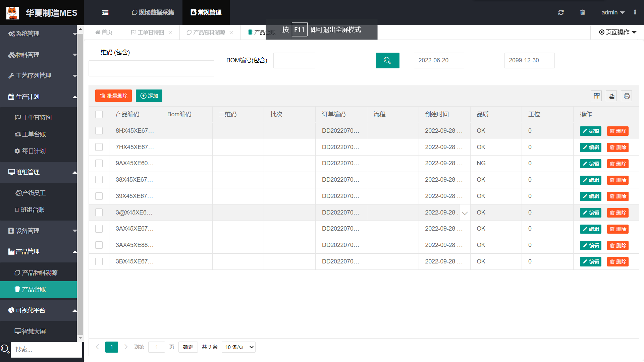Check the row 9AX45XE60 checkbox
The width and height of the screenshot is (644, 362).
[x=99, y=164]
